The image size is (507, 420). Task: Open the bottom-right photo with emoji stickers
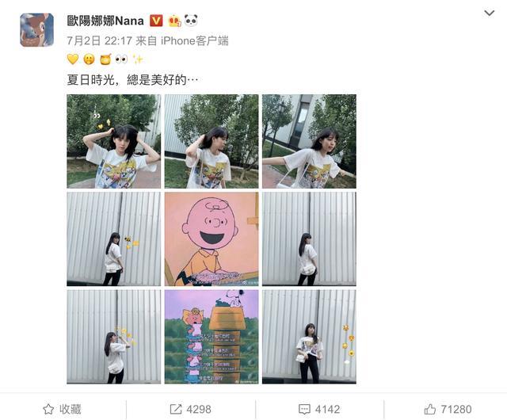(x=309, y=337)
